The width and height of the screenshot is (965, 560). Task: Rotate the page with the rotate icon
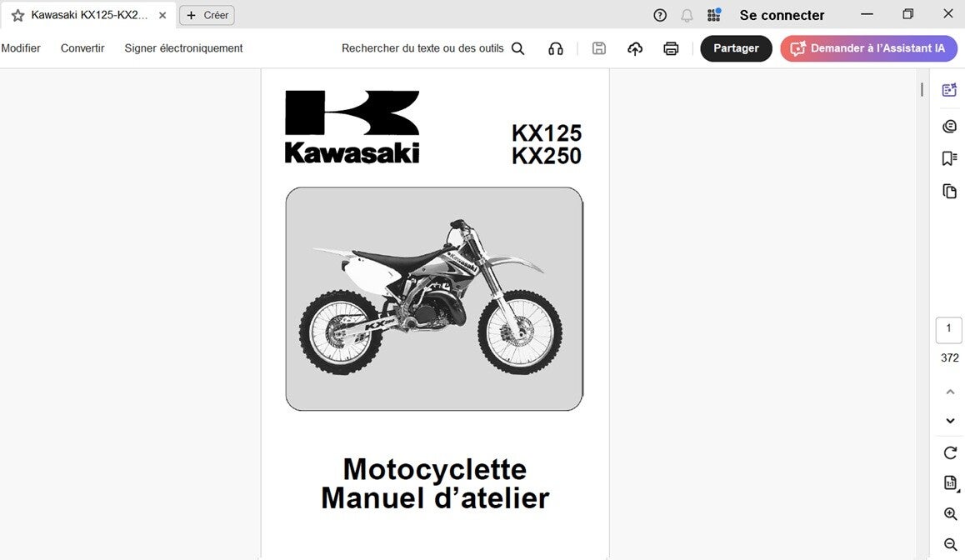point(950,453)
